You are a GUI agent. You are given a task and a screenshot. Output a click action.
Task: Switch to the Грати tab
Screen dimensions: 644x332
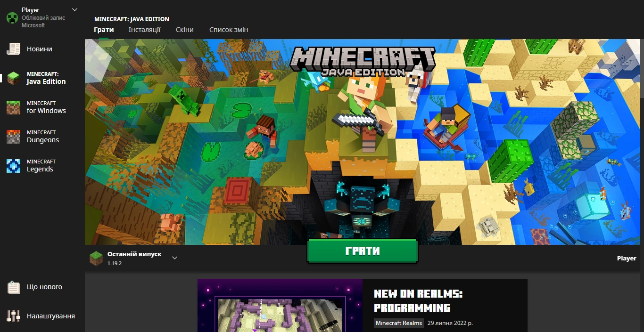pos(104,30)
